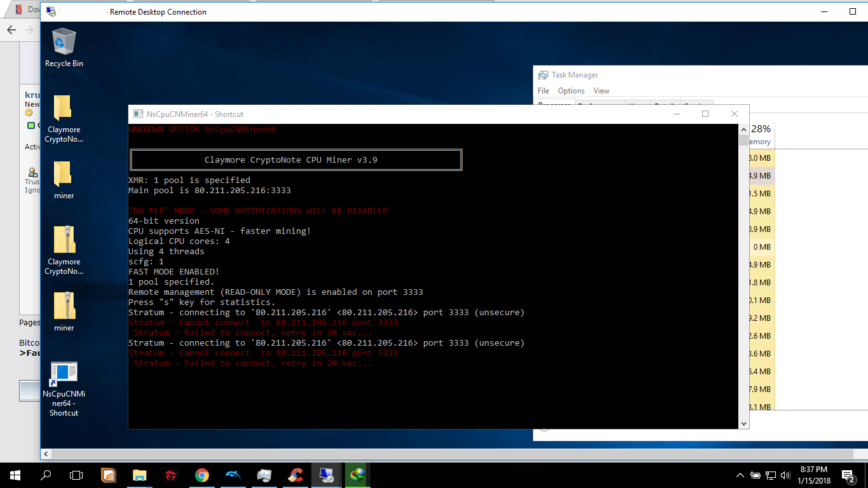
Task: Open the Action Center notifications icon
Action: pos(848,475)
